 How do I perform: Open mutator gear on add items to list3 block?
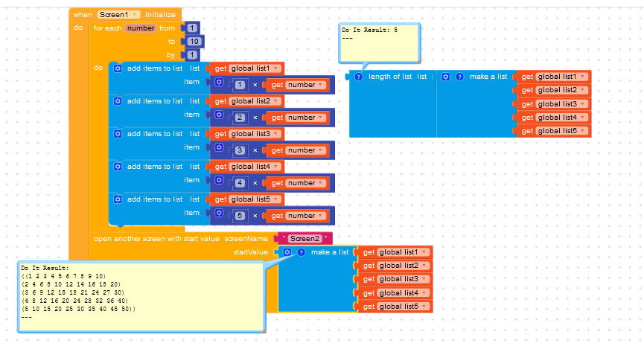click(x=118, y=134)
